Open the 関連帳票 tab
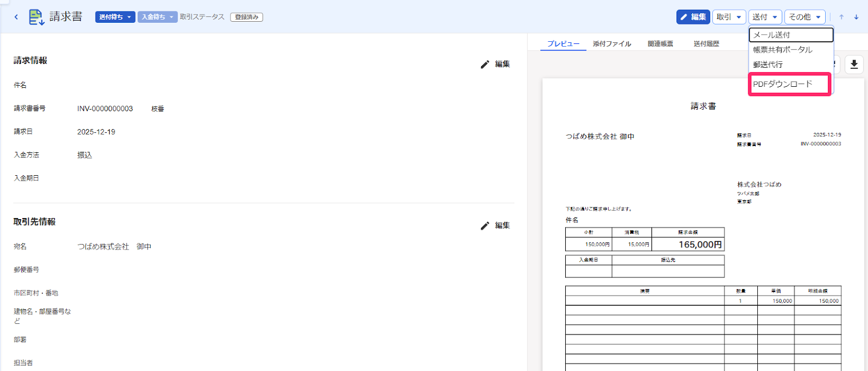 [660, 43]
